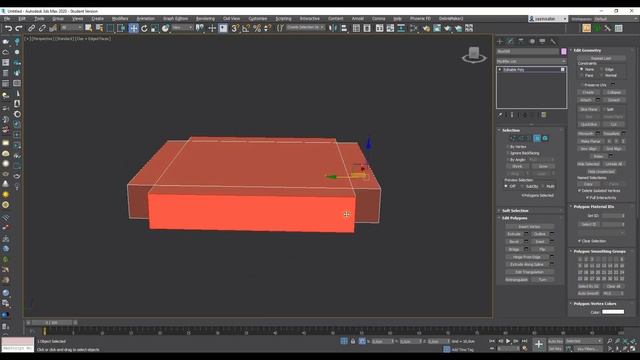The image size is (640, 360).
Task: Open the Hierarchy command panel tab
Action: (521, 41)
